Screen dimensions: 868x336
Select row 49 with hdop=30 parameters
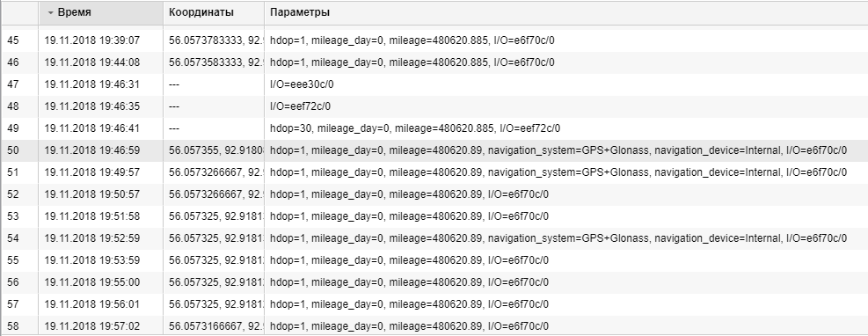click(434, 128)
